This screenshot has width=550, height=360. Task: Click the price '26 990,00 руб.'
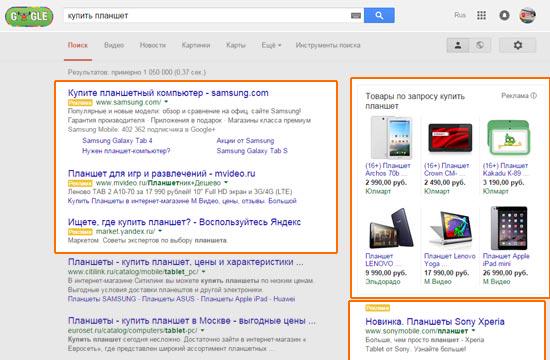tap(505, 273)
